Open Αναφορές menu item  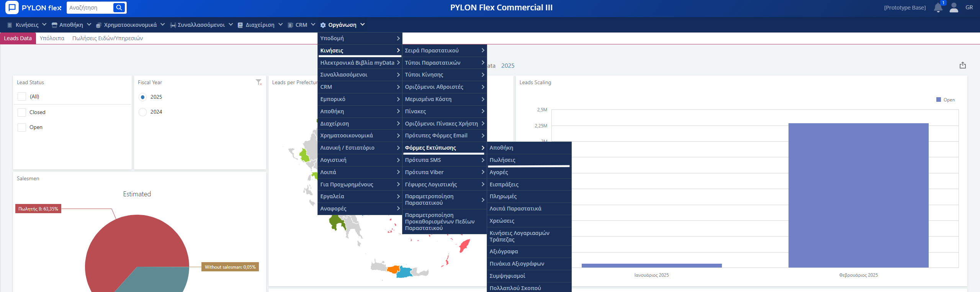[360, 209]
